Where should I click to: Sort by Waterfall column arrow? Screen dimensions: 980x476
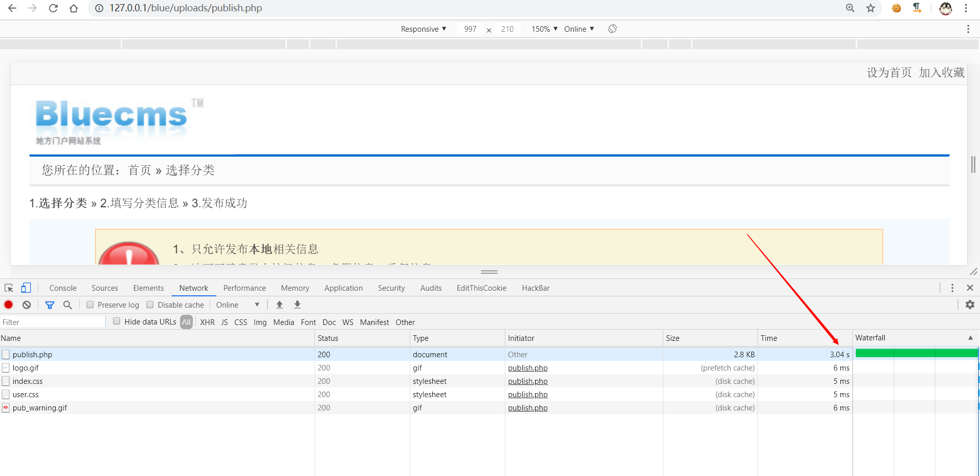(970, 338)
